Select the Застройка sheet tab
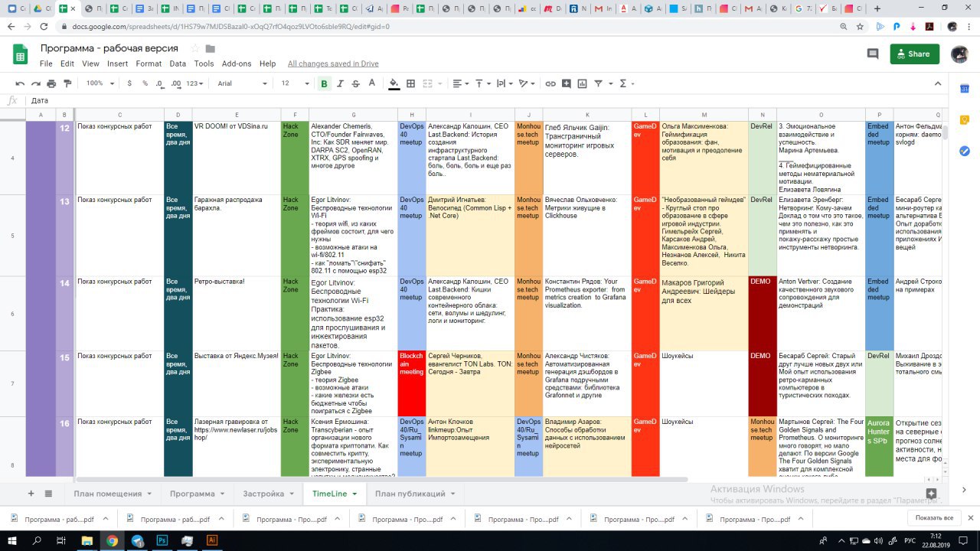 [269, 494]
